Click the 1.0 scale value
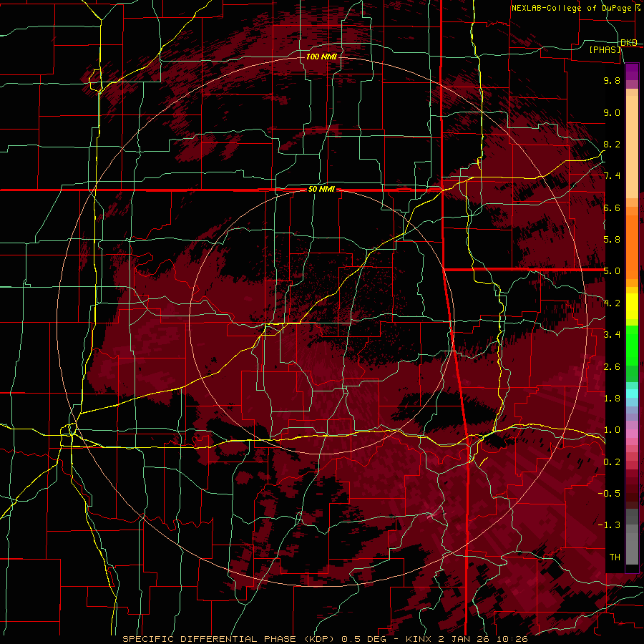 click(x=612, y=430)
